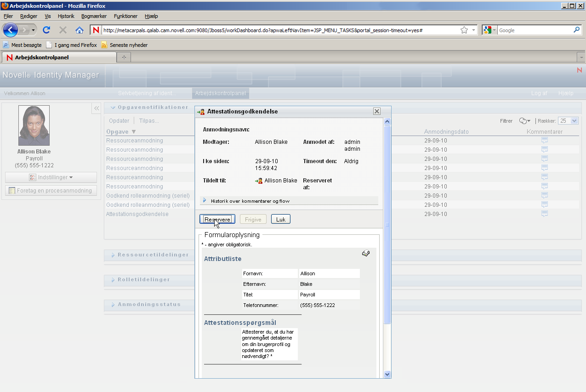The width and height of the screenshot is (586, 392).
Task: Click the dialog vertical scrollbar thumb
Action: click(x=387, y=224)
